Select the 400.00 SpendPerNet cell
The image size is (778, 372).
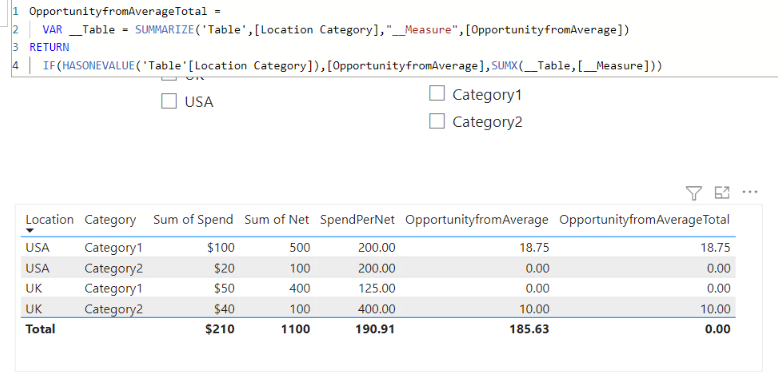pos(377,309)
